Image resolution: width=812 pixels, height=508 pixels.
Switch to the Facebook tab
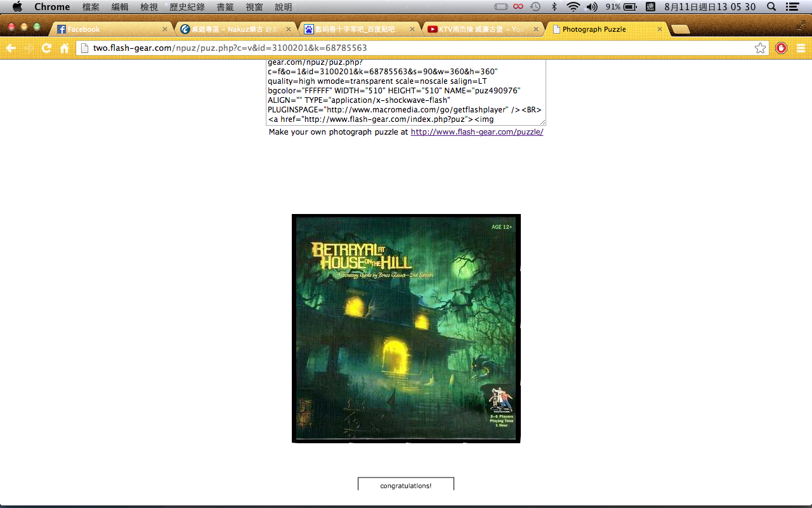108,29
